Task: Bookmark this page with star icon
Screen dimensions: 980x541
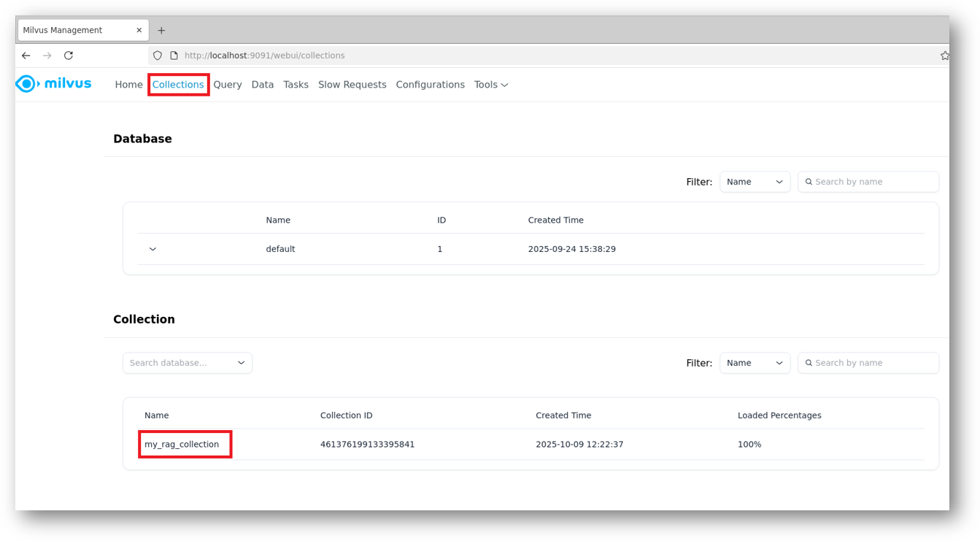Action: click(944, 55)
